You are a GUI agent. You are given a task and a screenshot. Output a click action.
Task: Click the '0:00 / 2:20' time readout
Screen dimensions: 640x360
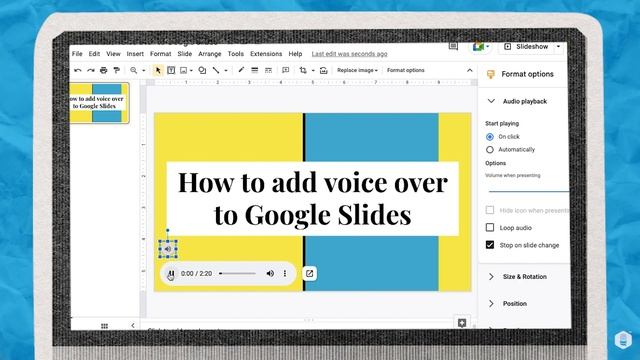[196, 273]
